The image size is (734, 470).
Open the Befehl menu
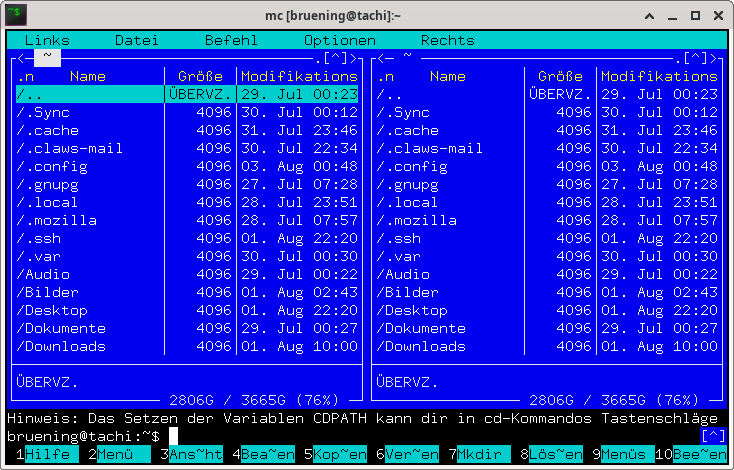(x=231, y=41)
